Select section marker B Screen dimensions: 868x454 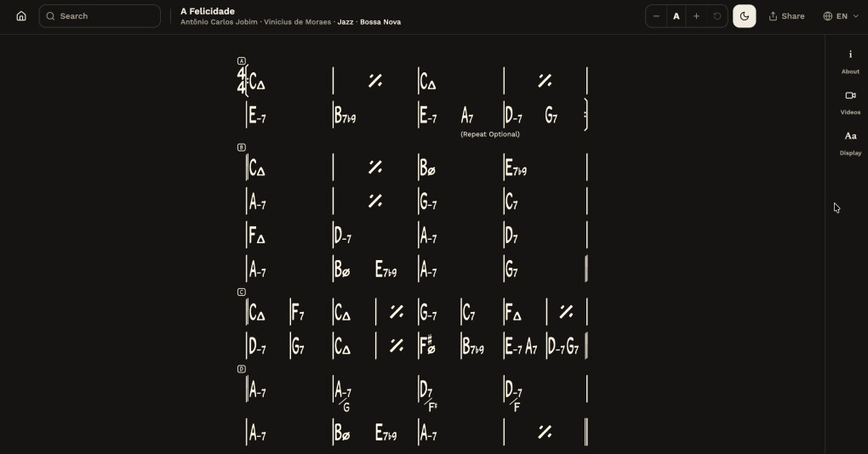(242, 147)
